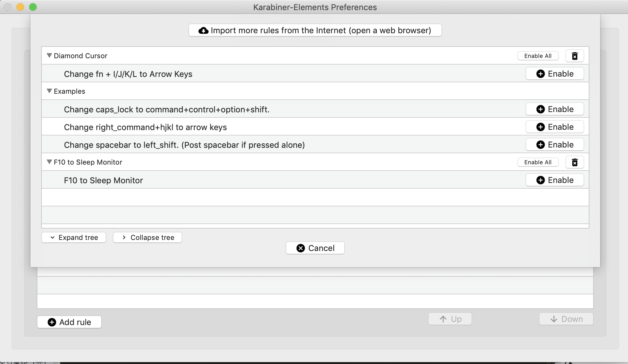Click the Collapse tree button

pyautogui.click(x=147, y=237)
